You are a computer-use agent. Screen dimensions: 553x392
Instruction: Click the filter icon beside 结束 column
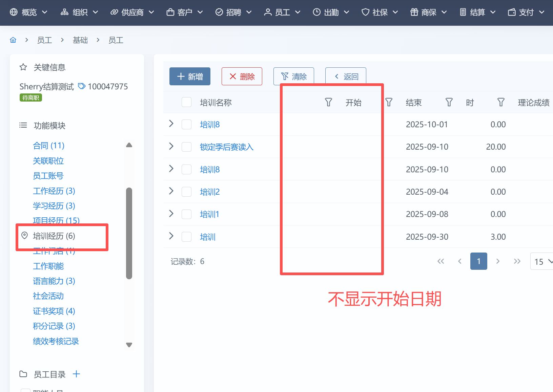(449, 102)
